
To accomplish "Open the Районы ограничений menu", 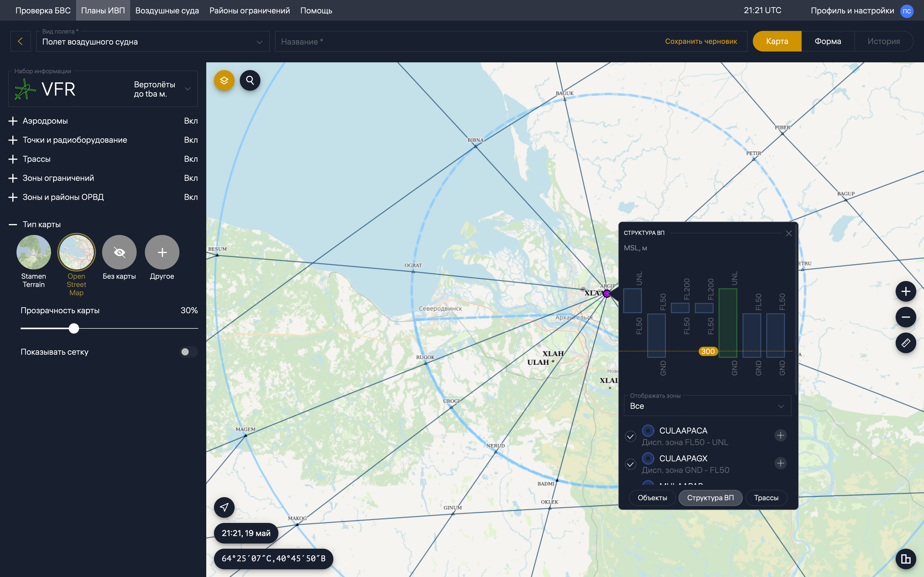I will (249, 11).
